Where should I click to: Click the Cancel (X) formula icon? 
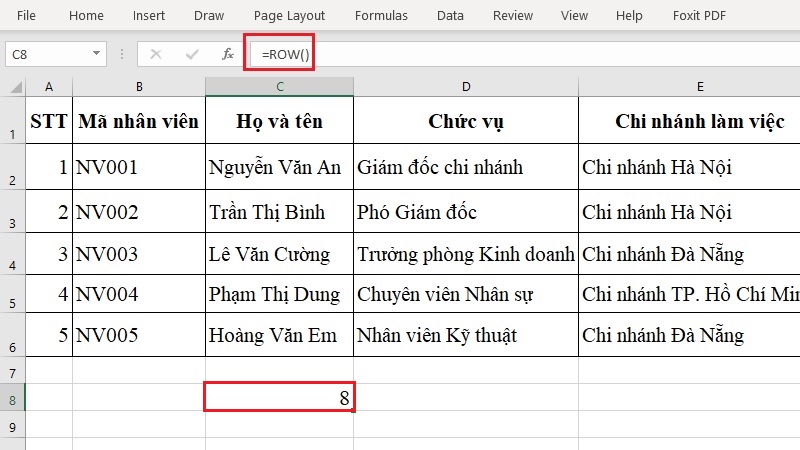156,54
